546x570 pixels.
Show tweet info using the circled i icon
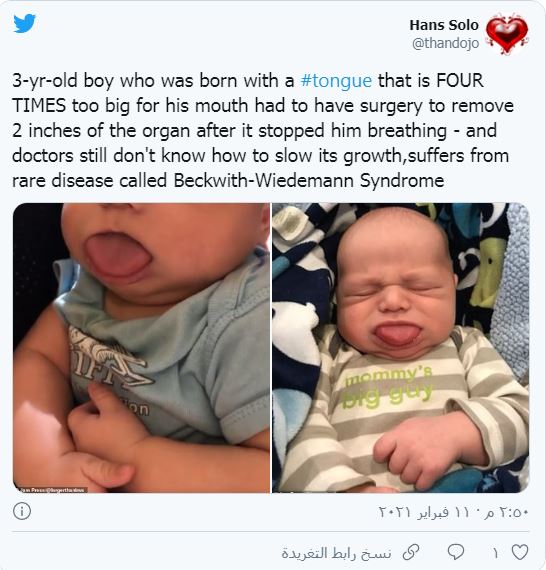(22, 511)
